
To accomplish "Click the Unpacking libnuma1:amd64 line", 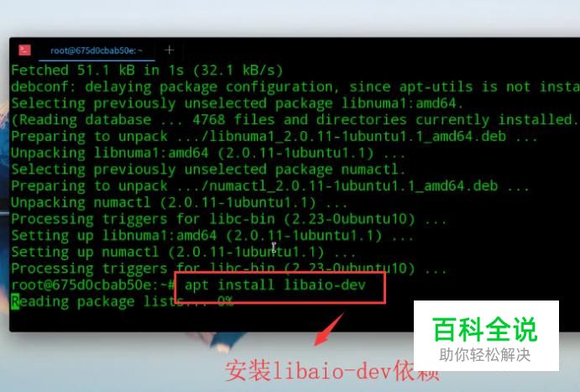I will tap(208, 153).
